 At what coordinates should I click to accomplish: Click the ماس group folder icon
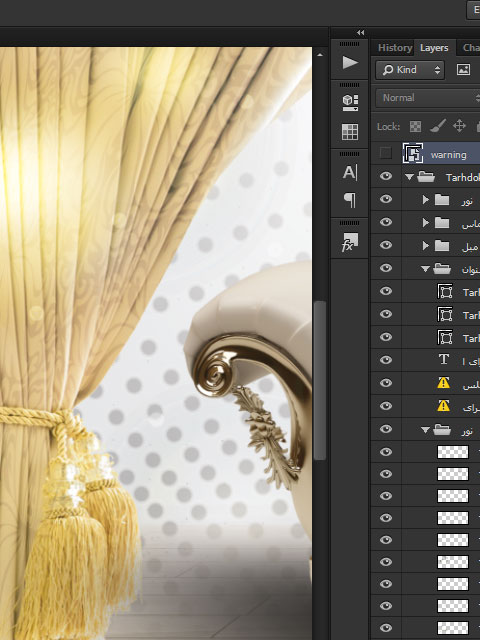(442, 223)
